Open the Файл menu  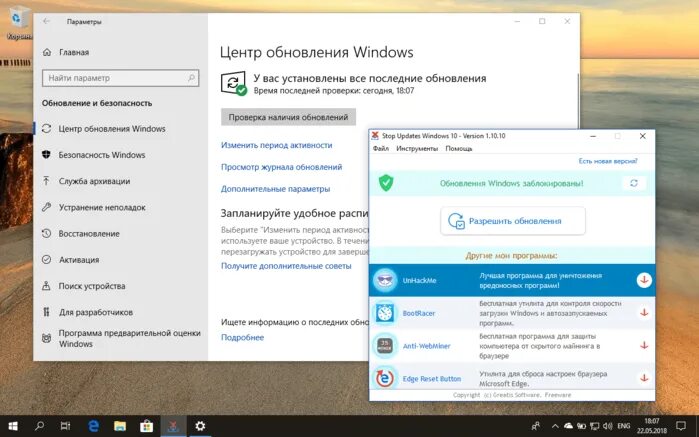(x=381, y=148)
